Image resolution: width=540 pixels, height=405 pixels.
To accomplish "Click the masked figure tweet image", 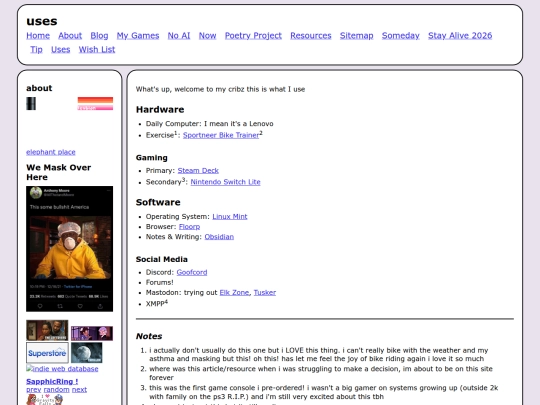I will pyautogui.click(x=70, y=249).
